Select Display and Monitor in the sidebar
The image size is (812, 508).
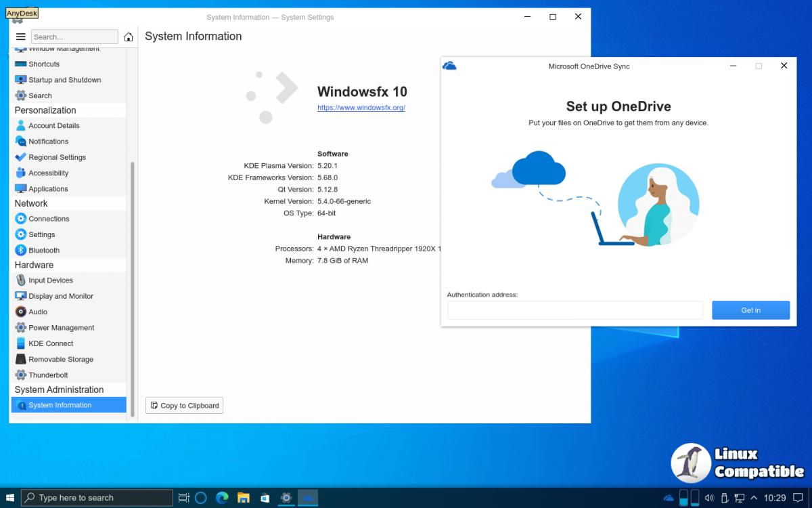61,296
